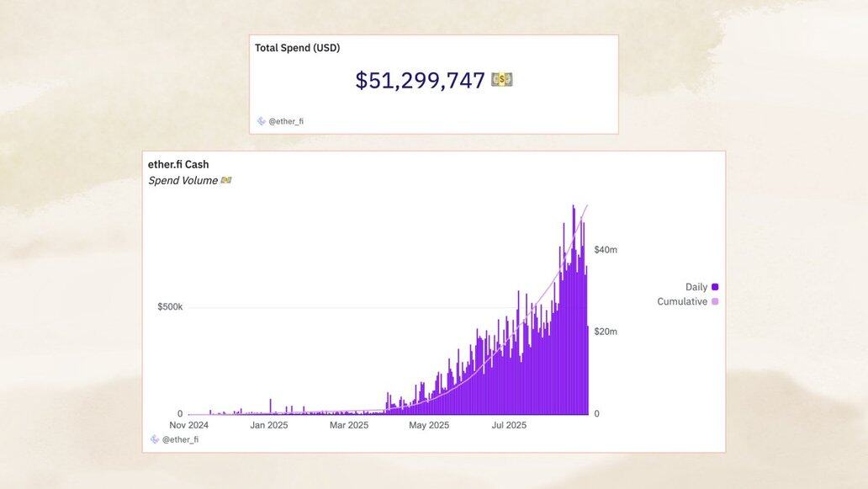Click the small spike bar near Jan 2025
Image resolution: width=868 pixels, height=489 pixels.
click(271, 407)
